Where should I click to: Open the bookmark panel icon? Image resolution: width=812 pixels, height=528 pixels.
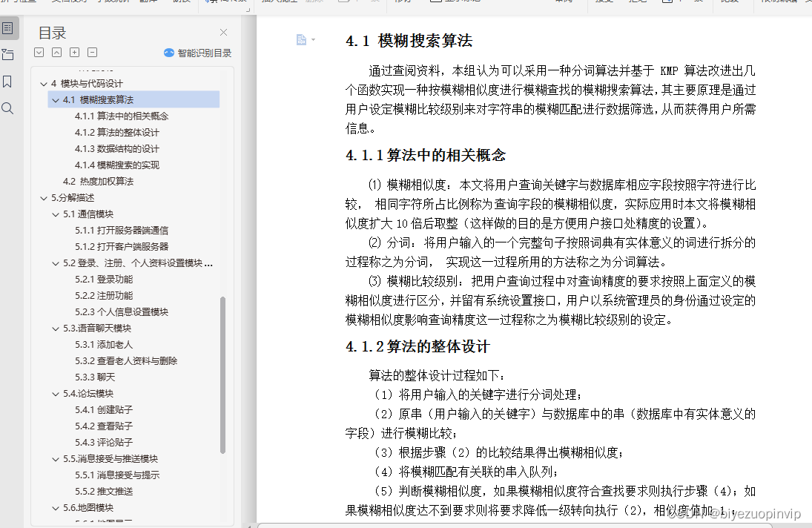7,82
